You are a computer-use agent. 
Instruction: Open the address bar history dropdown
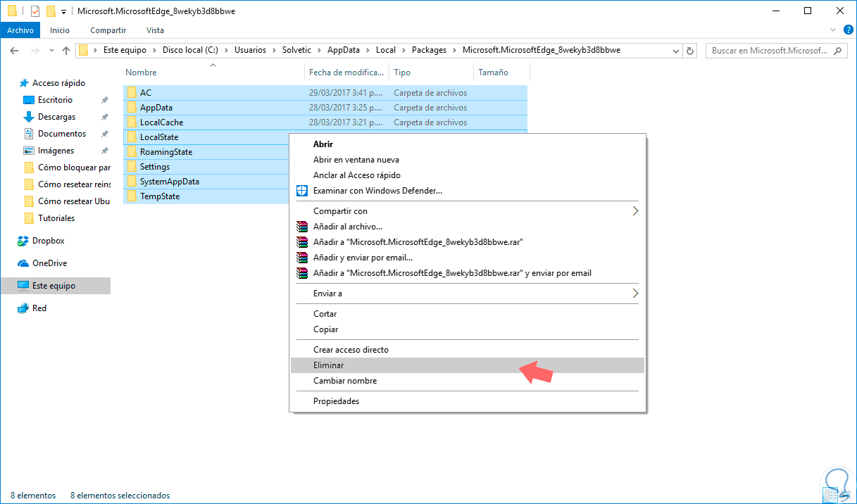point(676,51)
